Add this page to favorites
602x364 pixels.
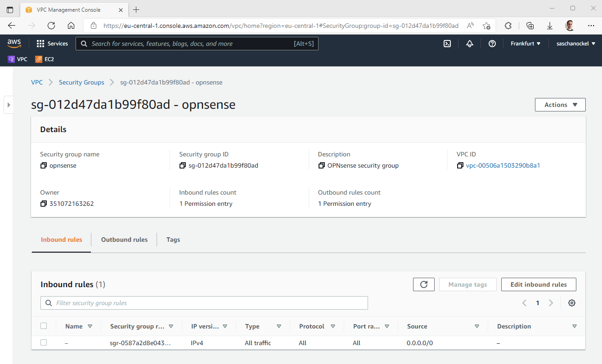click(x=486, y=26)
